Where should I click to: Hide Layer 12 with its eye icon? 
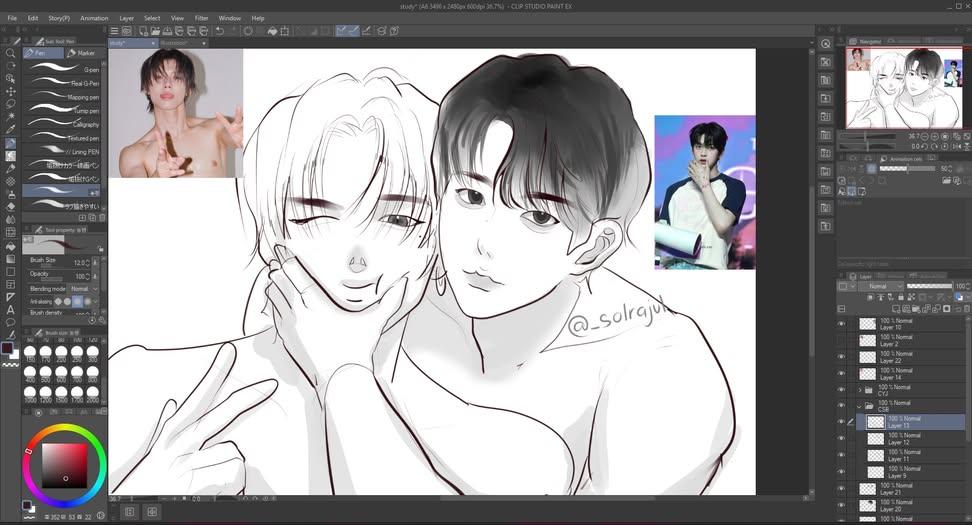coord(841,439)
